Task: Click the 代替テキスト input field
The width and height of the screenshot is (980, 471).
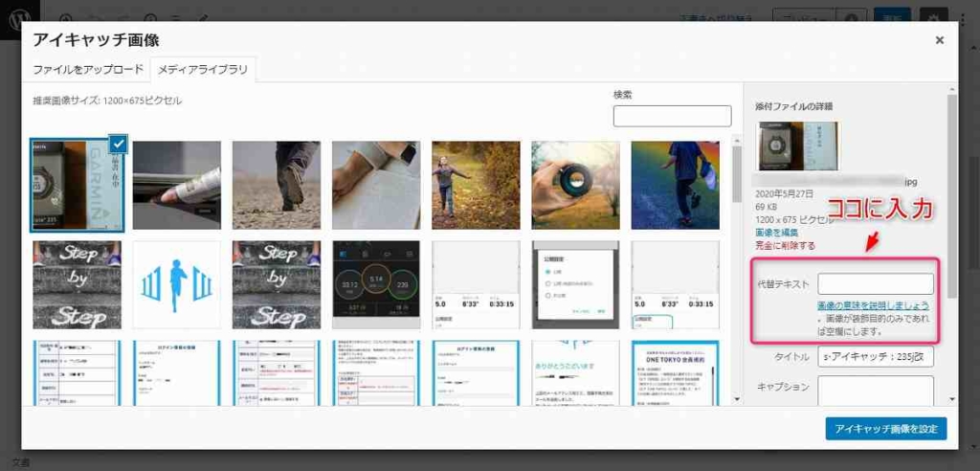Action: coord(876,283)
